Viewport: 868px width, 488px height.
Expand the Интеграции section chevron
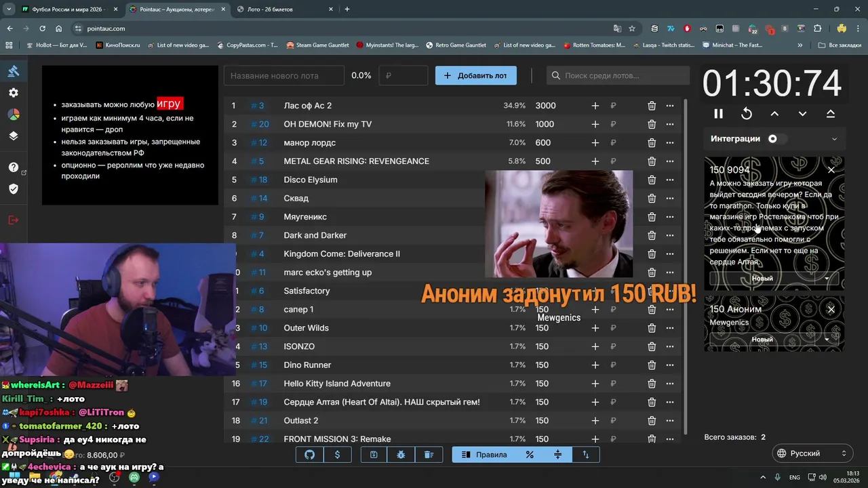[x=834, y=139]
